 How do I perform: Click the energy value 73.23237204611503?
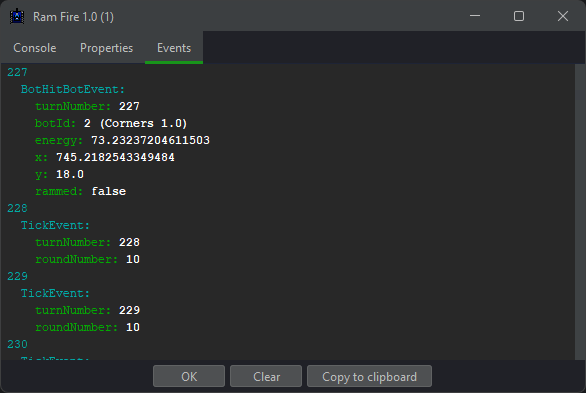150,140
